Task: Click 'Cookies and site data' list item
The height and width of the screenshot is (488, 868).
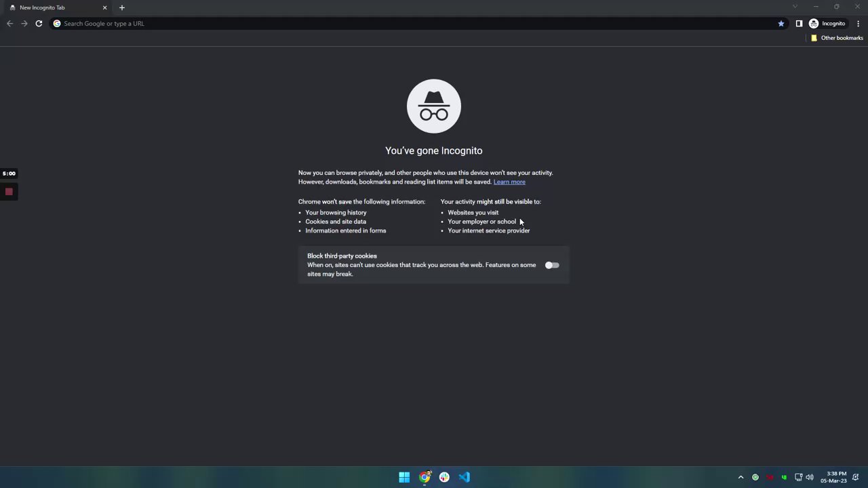Action: [x=336, y=222]
